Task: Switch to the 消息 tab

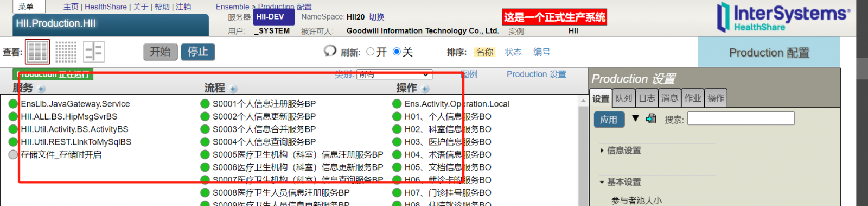Action: (669, 98)
